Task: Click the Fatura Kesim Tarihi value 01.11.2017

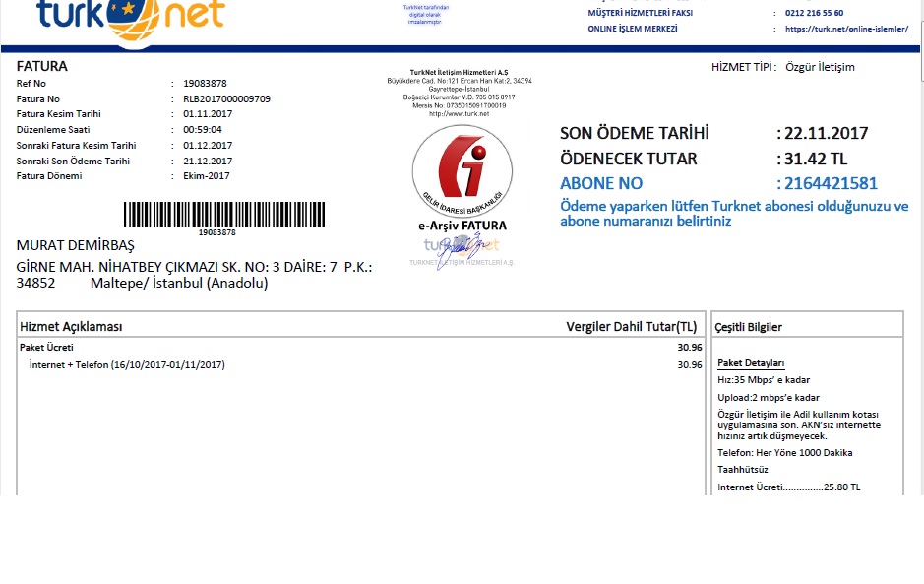Action: 208,114
